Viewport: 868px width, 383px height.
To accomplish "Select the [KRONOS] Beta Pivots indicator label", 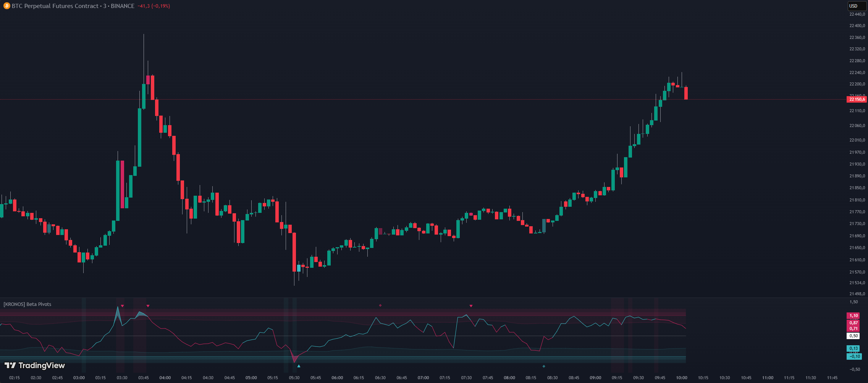I will (x=27, y=304).
